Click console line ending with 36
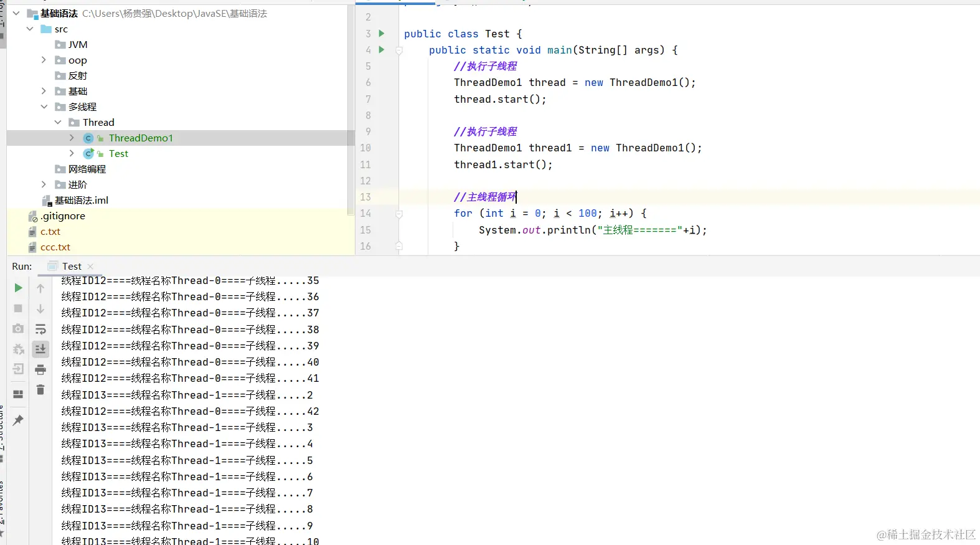980x545 pixels. (190, 296)
